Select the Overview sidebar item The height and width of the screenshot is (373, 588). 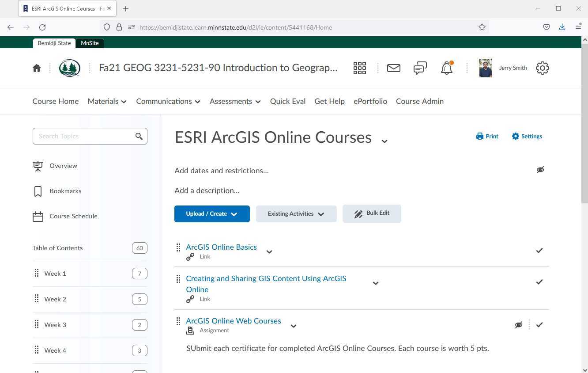click(x=63, y=166)
